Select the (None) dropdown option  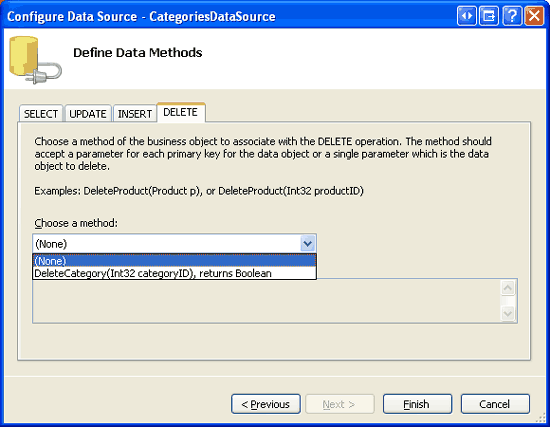click(174, 261)
